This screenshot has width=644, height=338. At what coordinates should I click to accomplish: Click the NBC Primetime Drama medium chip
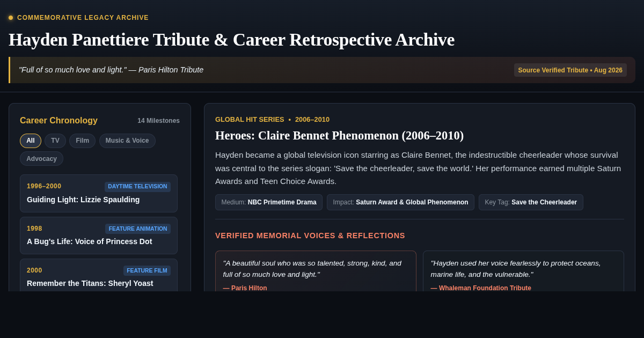(x=269, y=202)
